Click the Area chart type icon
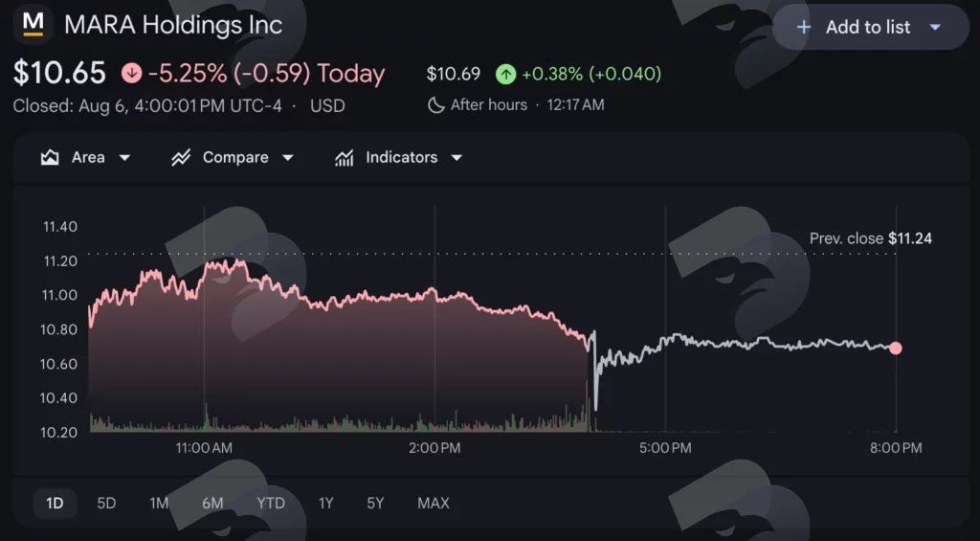Viewport: 980px width, 541px height. coord(50,158)
